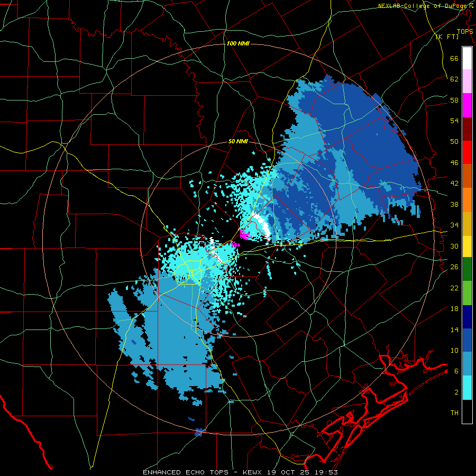Select the medium blue legend swatch

click(467, 341)
